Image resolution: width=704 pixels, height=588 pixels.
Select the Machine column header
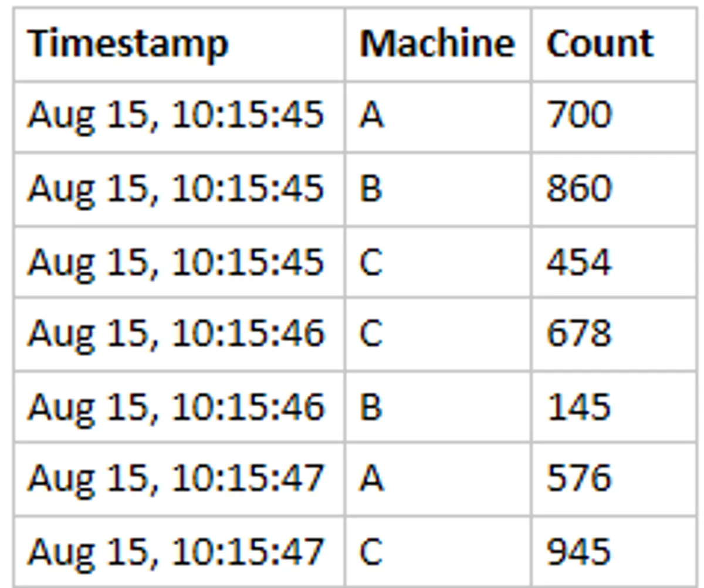[437, 44]
